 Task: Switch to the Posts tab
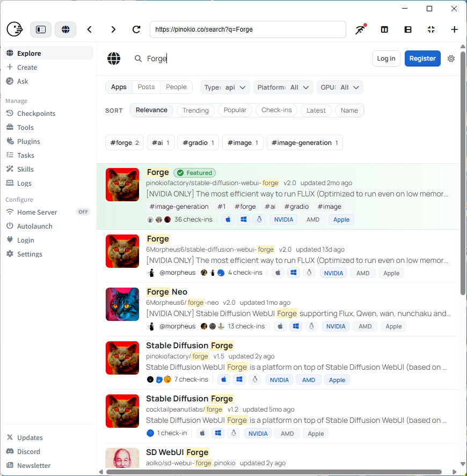[x=147, y=87]
